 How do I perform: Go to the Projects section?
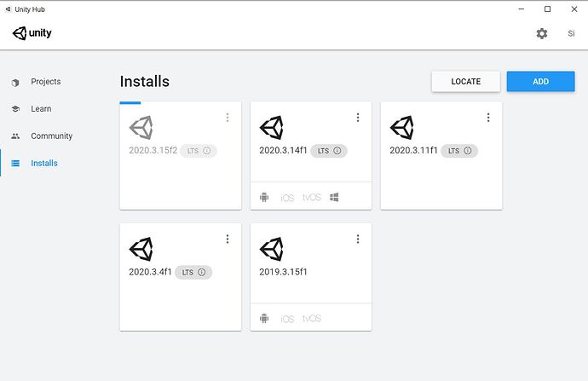[x=45, y=82]
